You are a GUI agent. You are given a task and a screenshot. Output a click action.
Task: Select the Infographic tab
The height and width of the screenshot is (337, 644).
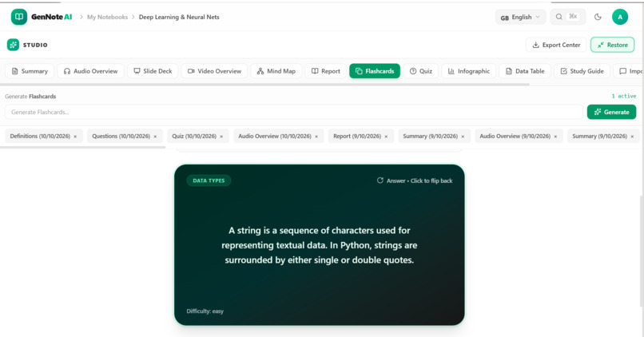pyautogui.click(x=469, y=71)
